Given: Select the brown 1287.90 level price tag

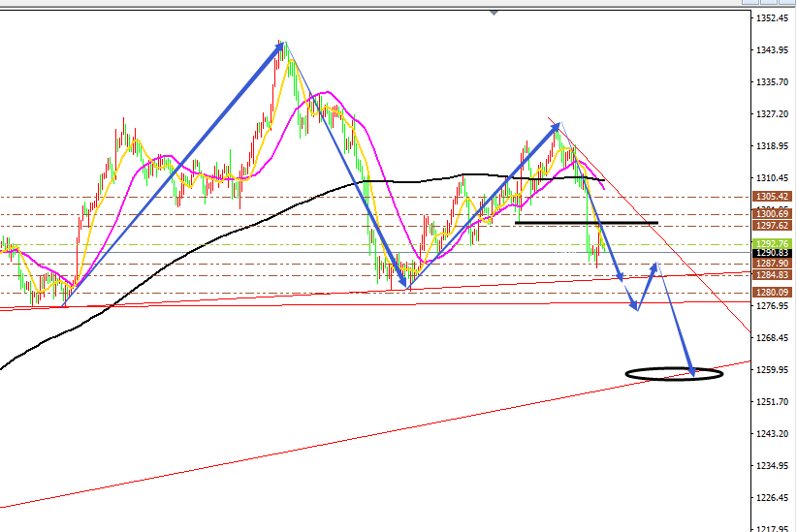Looking at the screenshot, I should (x=772, y=264).
